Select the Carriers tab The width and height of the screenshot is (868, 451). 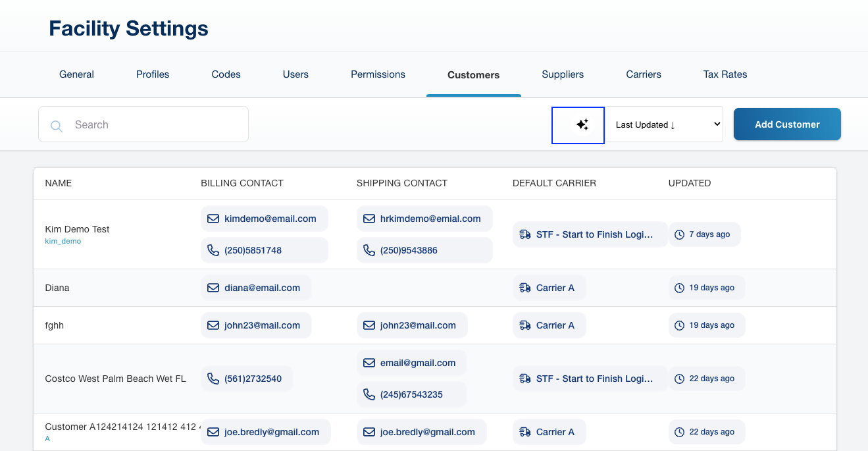(x=644, y=74)
